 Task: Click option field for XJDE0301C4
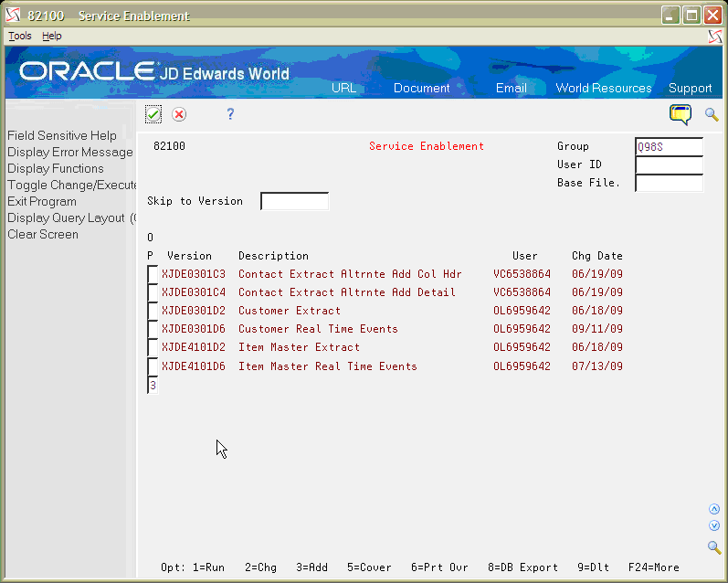pos(153,292)
